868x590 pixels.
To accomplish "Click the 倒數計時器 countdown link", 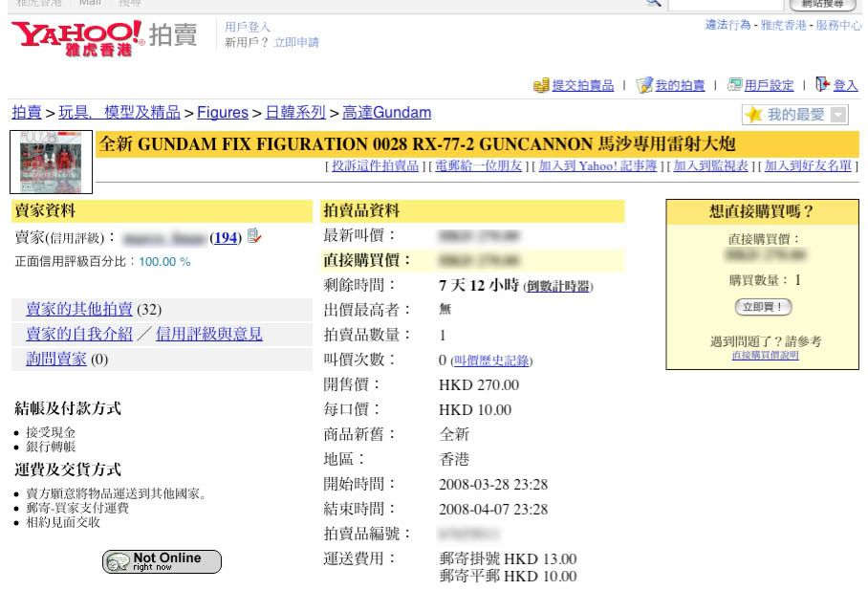I will coord(559,287).
